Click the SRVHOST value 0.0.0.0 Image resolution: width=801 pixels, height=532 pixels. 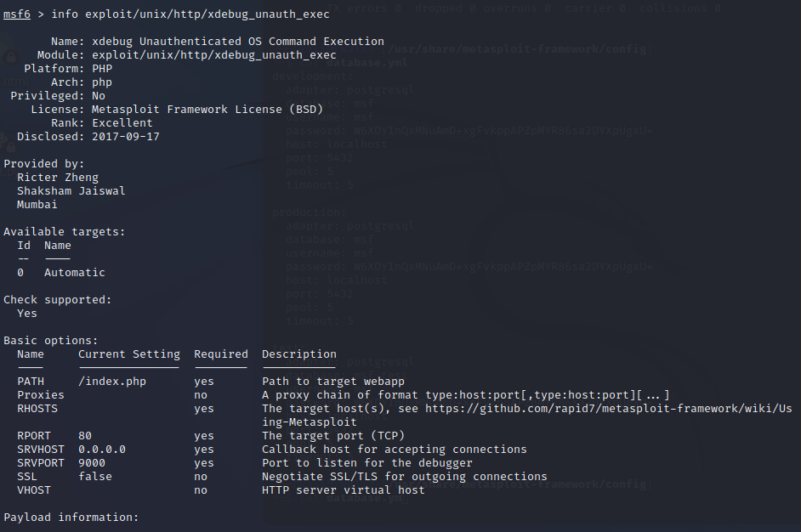click(x=102, y=450)
